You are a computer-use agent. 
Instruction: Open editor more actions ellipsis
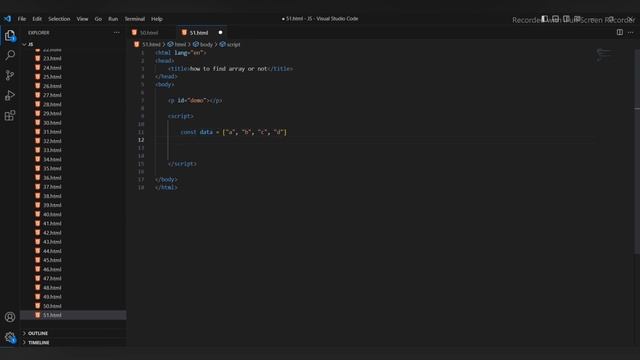pyautogui.click(x=631, y=32)
